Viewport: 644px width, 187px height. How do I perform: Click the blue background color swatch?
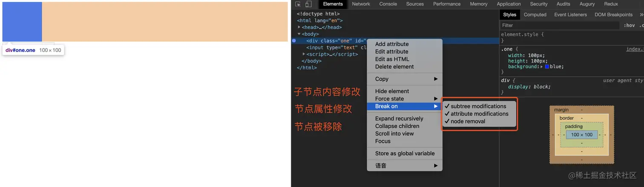coord(547,66)
